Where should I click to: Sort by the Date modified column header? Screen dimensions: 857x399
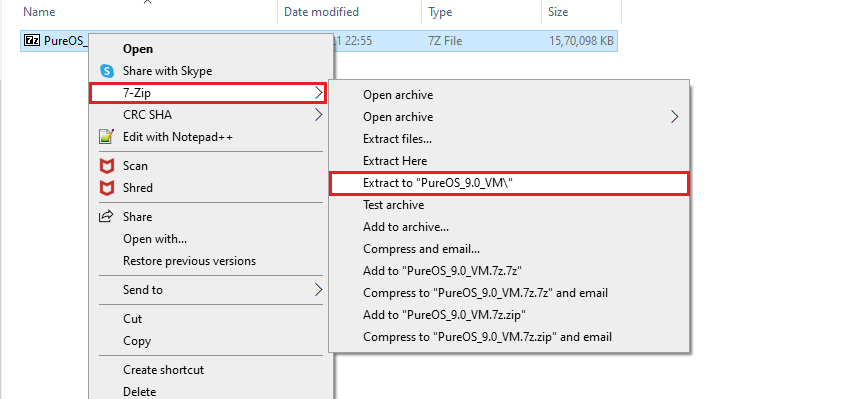pos(321,11)
